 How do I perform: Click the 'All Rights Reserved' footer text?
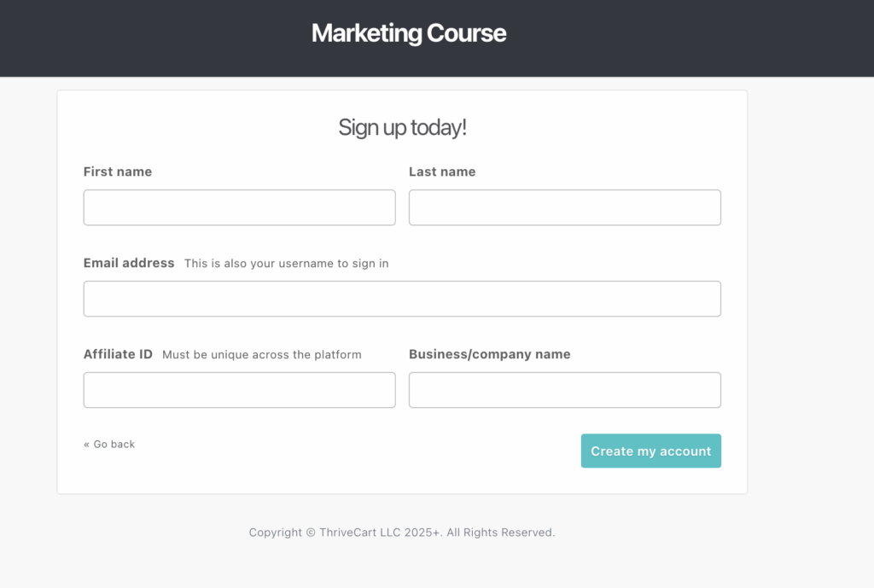tap(500, 533)
